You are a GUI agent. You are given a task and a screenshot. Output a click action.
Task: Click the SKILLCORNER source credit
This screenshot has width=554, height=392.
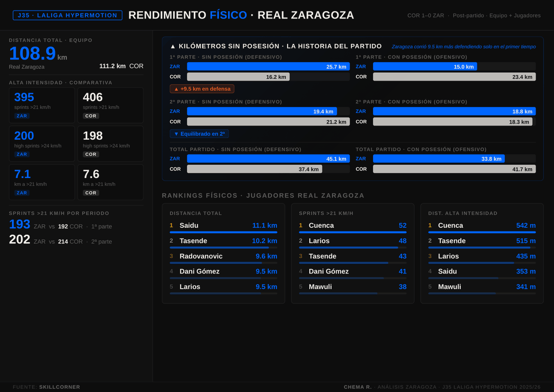point(60,387)
